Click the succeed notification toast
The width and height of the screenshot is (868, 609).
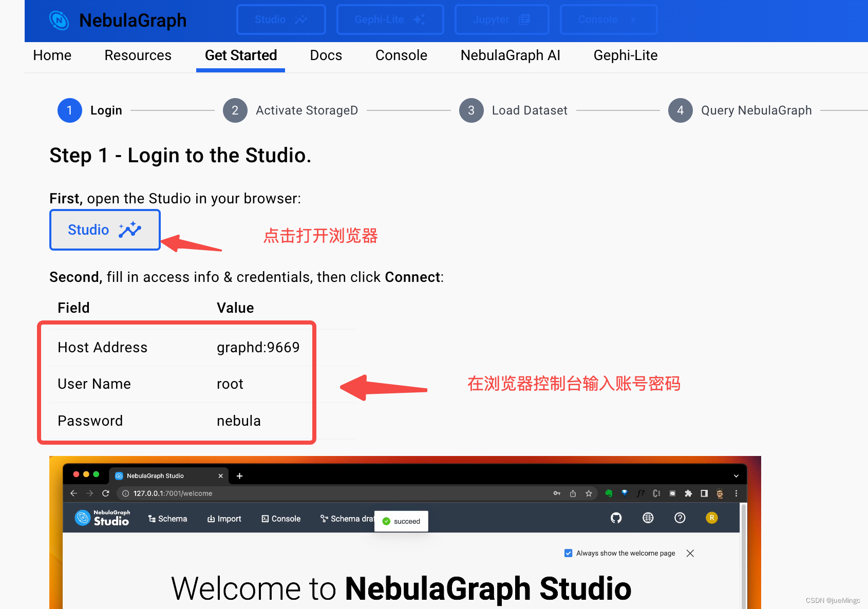(402, 521)
